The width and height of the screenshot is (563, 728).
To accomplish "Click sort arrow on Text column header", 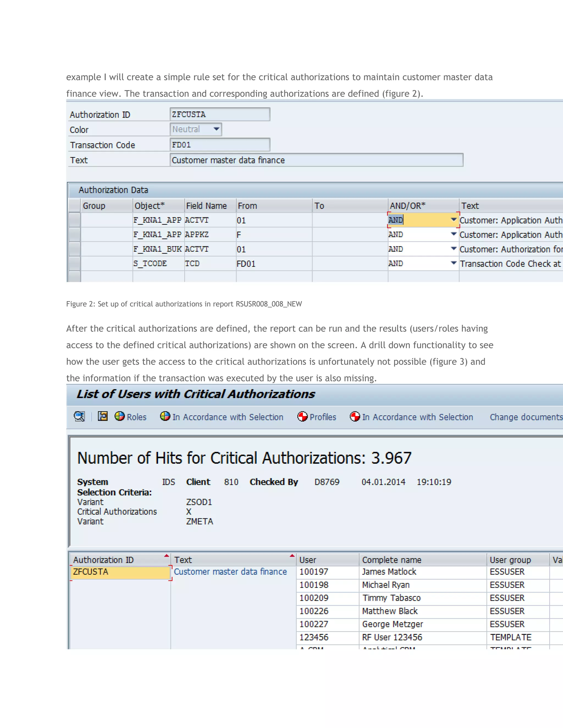I will (292, 556).
